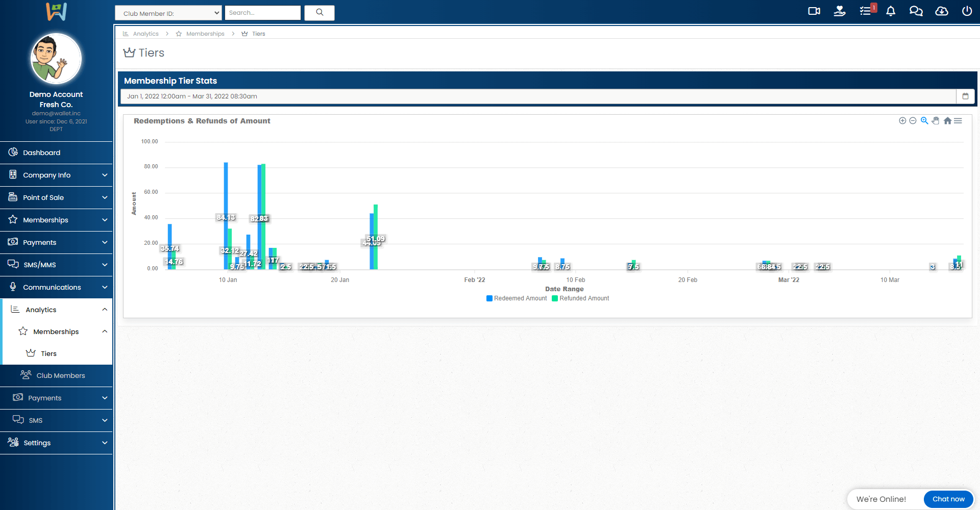This screenshot has height=510, width=980.
Task: Open the Club Member ID dropdown
Action: tap(168, 13)
